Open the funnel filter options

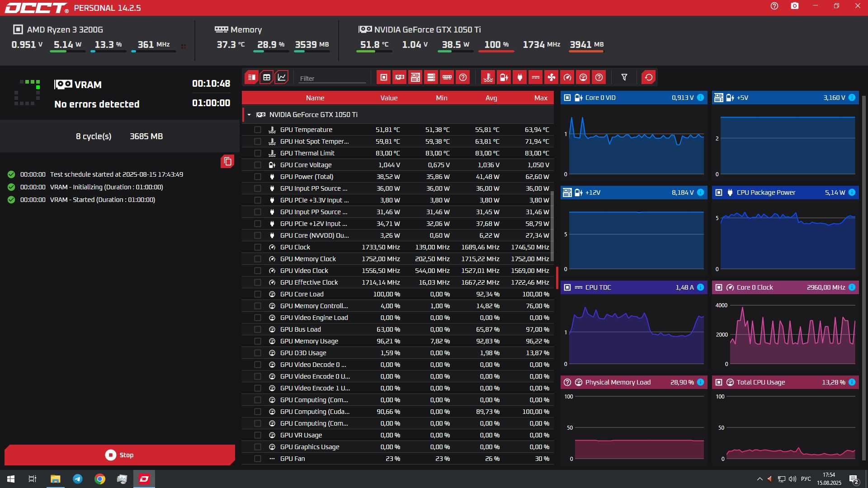click(624, 77)
